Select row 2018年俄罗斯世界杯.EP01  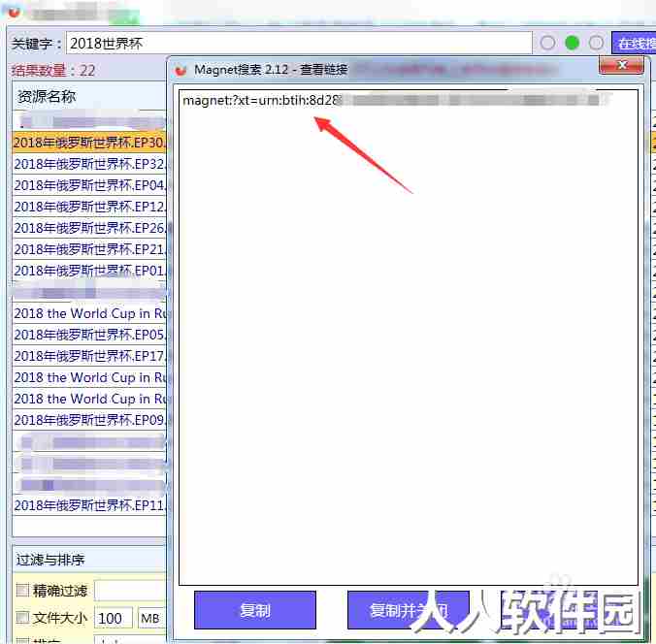(x=89, y=271)
